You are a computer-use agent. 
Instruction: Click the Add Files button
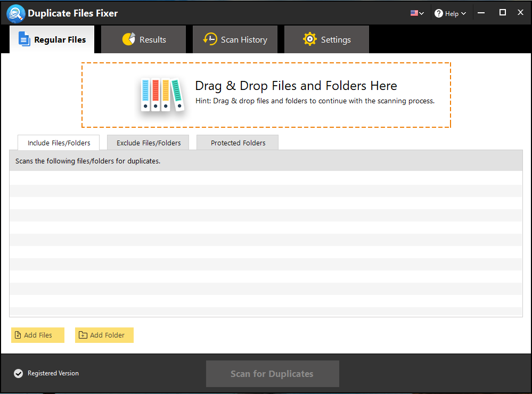coord(37,335)
